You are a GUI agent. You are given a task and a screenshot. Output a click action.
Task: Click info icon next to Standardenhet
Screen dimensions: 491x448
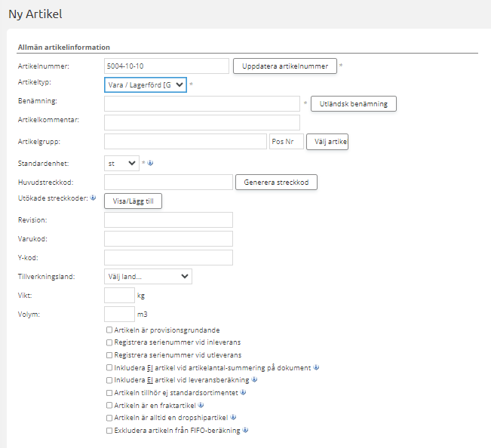pos(151,163)
